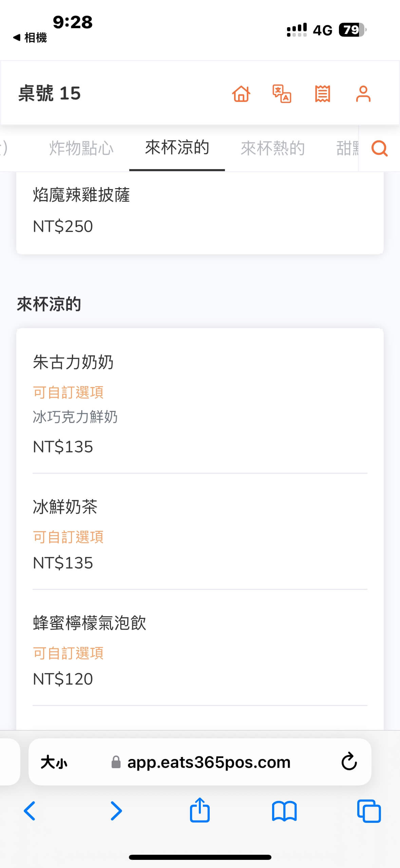Go back using Safari back arrow
Screen dimensions: 400x868
coord(30,811)
